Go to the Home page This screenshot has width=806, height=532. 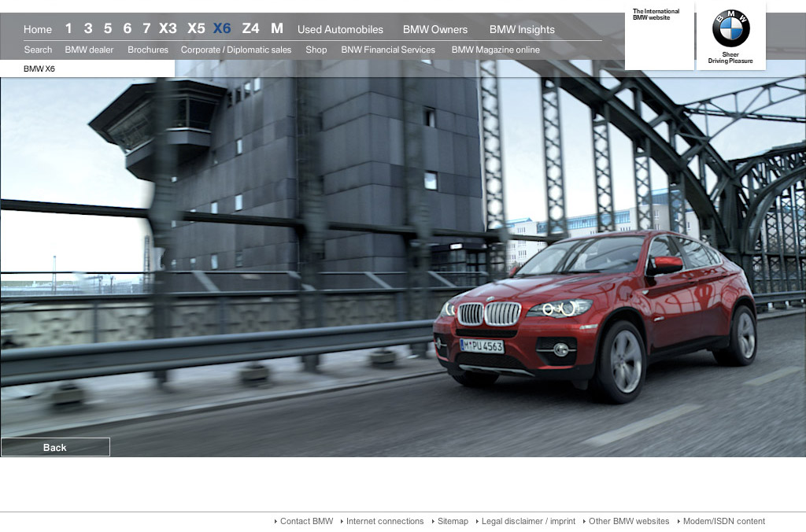pos(38,29)
